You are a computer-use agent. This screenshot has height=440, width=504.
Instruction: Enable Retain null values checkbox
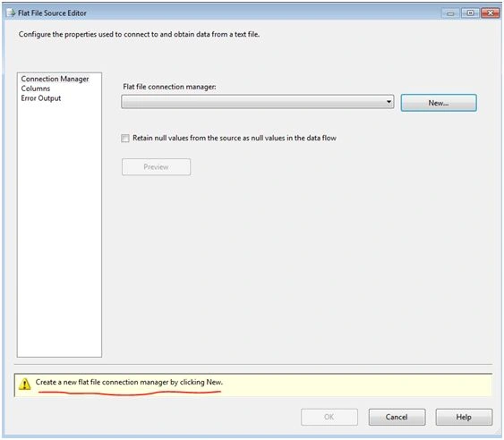click(125, 138)
